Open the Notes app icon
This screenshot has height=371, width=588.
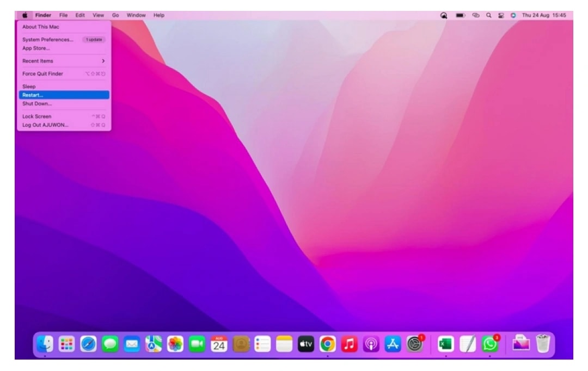point(284,344)
